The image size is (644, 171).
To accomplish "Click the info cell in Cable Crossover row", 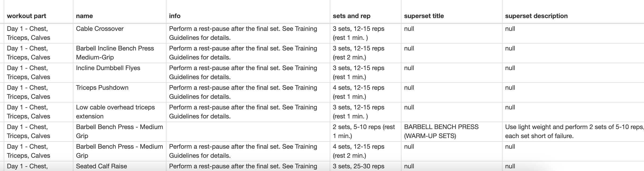I will (x=243, y=33).
